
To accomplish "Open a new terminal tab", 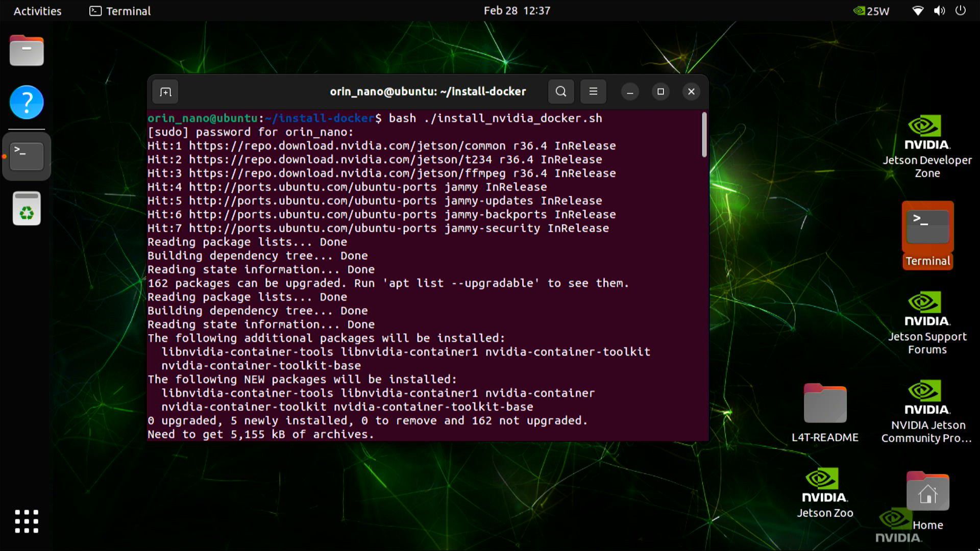I will click(x=165, y=91).
